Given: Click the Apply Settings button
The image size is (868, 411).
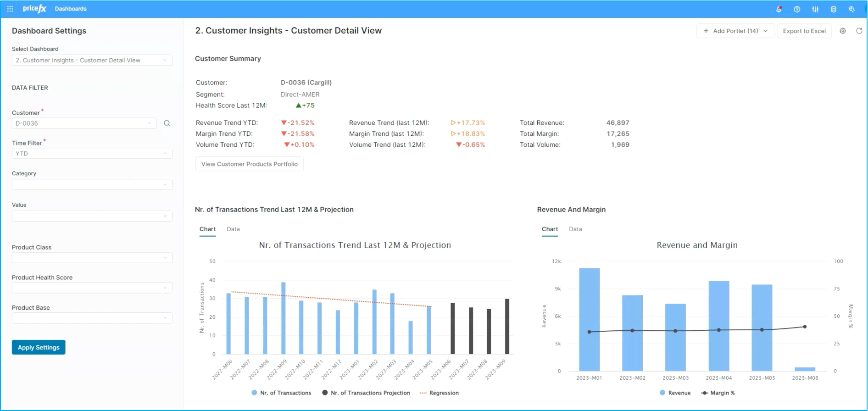Looking at the screenshot, I should pyautogui.click(x=39, y=347).
